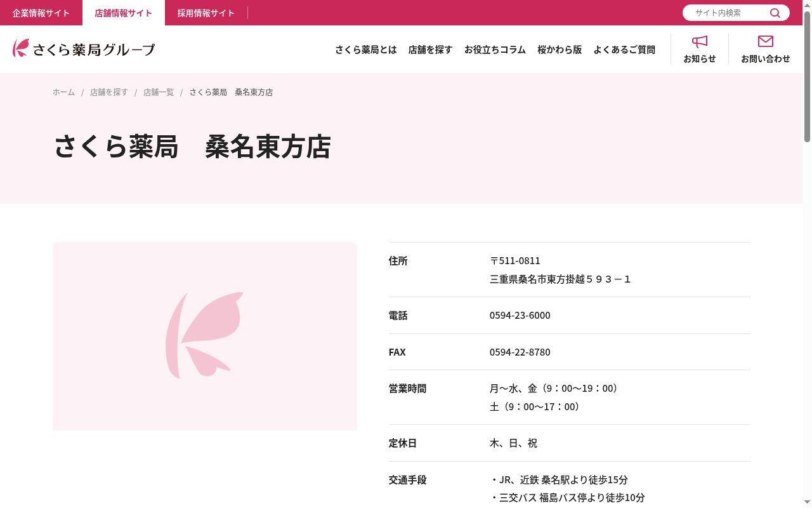The width and height of the screenshot is (812, 508).
Task: Click the 営業時間 row label
Action: (407, 388)
